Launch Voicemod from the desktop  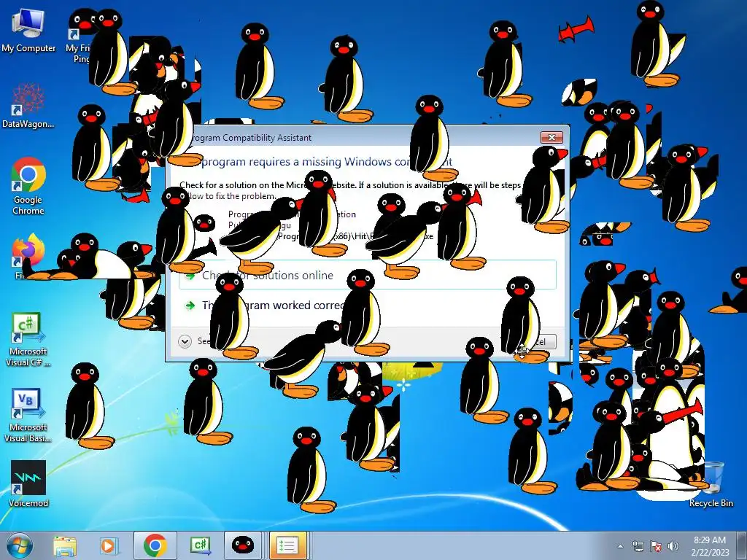28,483
